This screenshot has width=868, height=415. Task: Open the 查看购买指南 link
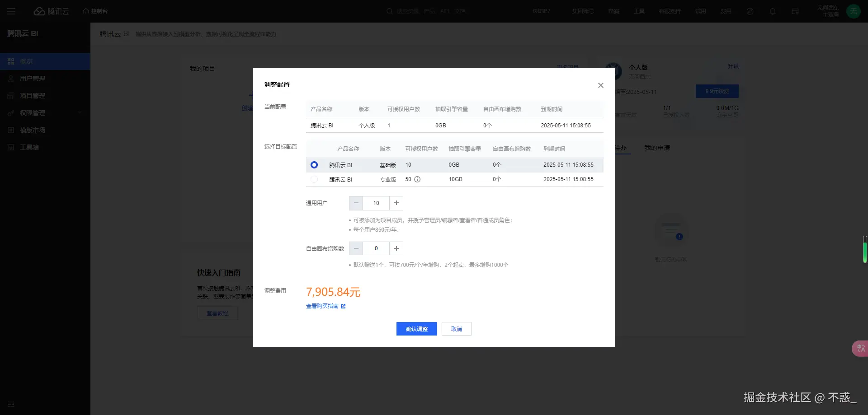pyautogui.click(x=322, y=306)
